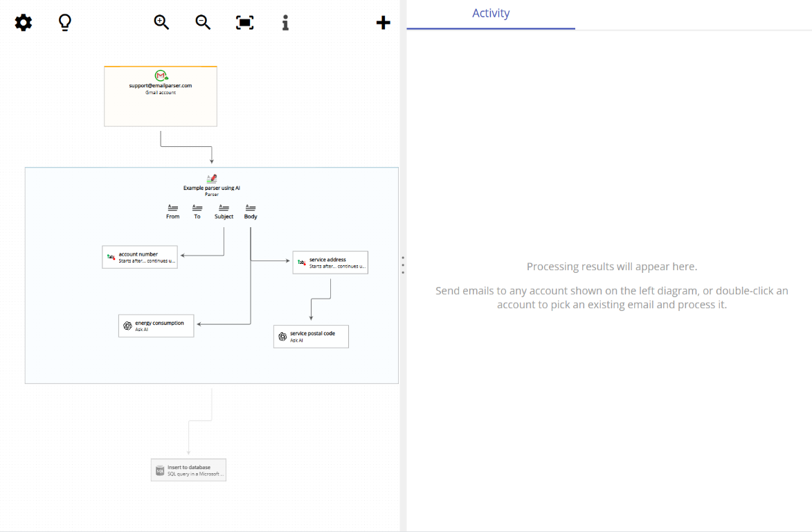Click the lightbulb hints icon
Image resolution: width=812 pixels, height=532 pixels.
pos(64,22)
